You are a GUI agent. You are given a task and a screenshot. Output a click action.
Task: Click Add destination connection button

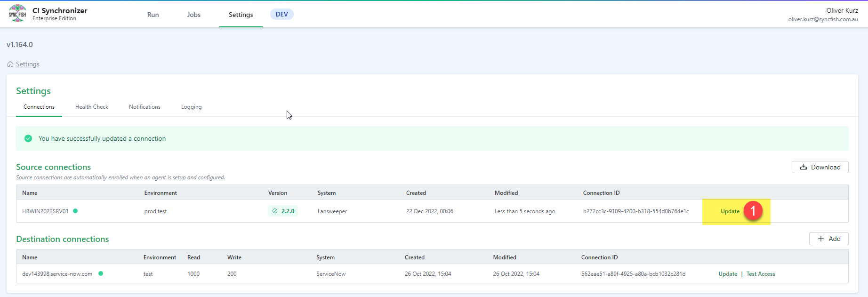tap(829, 239)
